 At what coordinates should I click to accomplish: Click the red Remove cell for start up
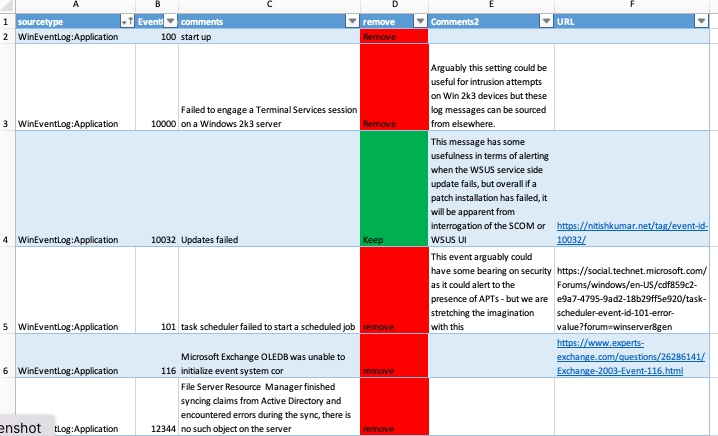(394, 37)
